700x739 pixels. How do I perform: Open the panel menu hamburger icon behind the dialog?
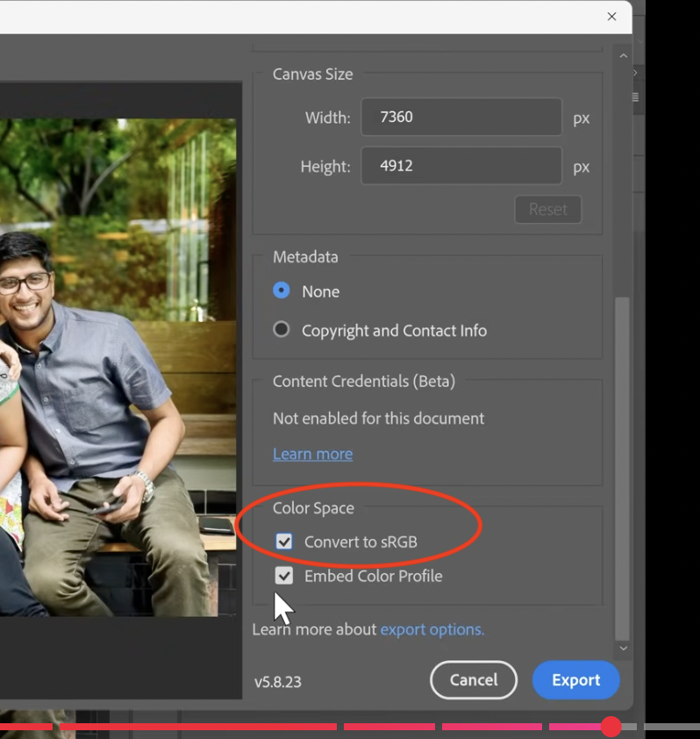(636, 97)
